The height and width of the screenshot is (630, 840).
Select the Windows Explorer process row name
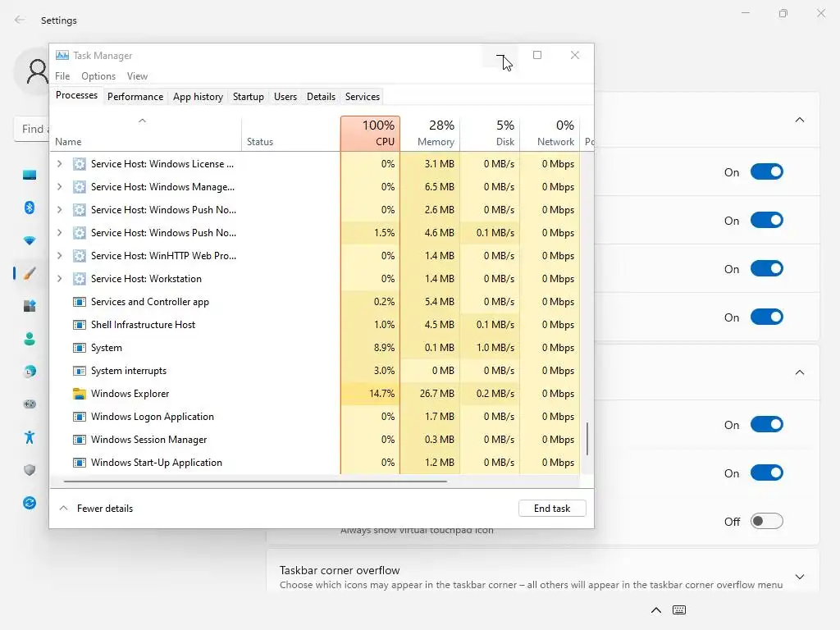(130, 394)
